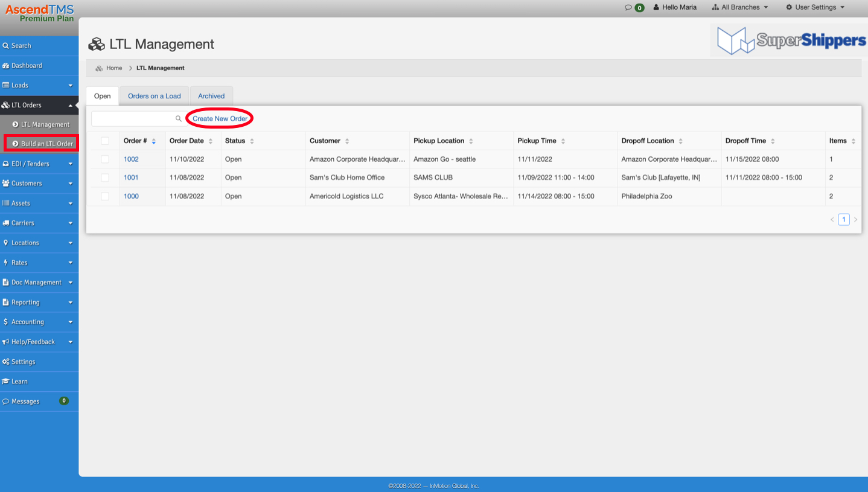Click the Create New Order link
868x492 pixels.
coord(220,119)
